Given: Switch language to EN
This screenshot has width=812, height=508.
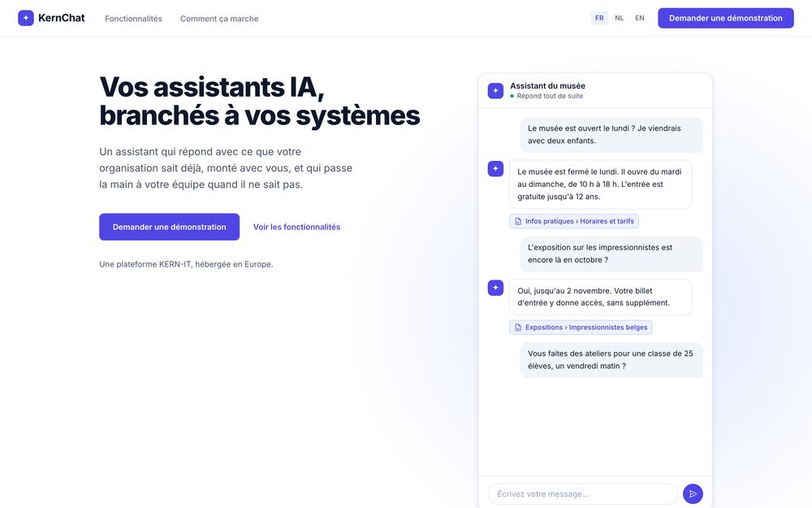Looking at the screenshot, I should pyautogui.click(x=640, y=18).
